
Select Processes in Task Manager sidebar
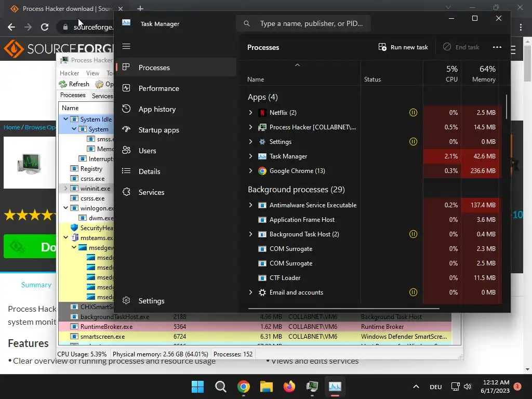coord(176,67)
